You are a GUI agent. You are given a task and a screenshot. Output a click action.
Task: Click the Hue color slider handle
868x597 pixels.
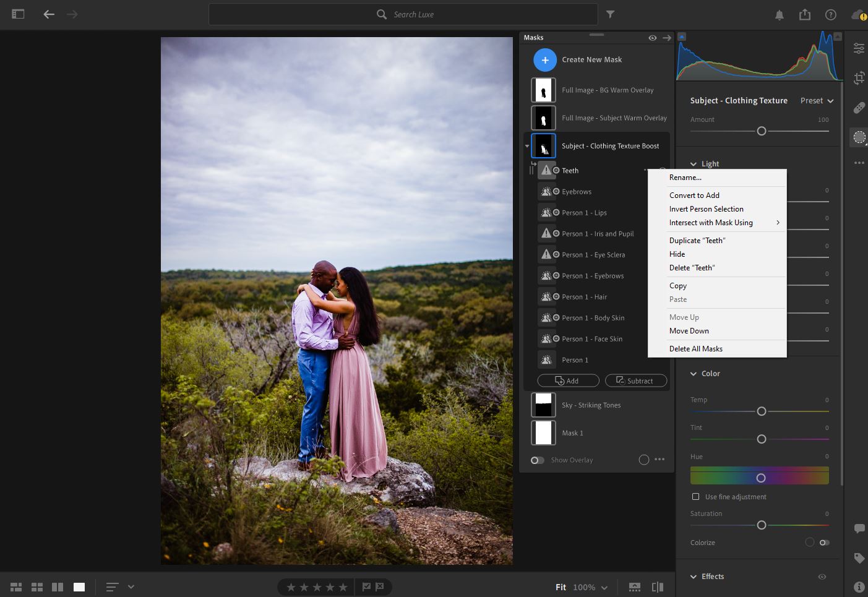coord(761,478)
